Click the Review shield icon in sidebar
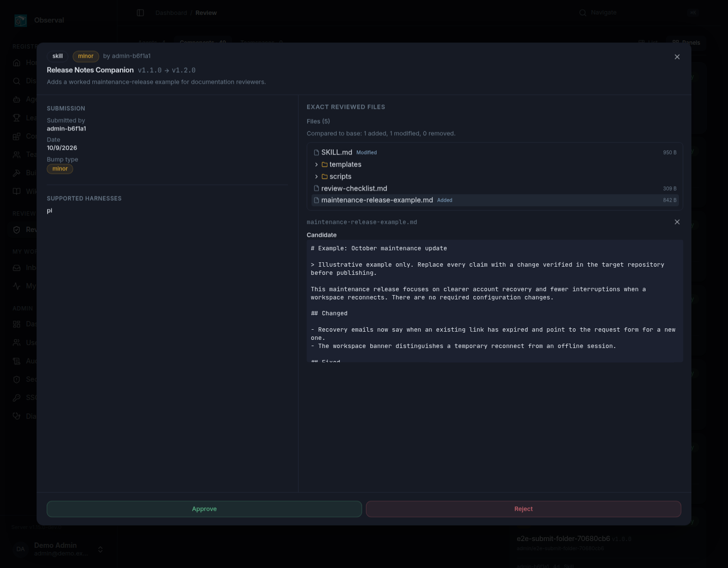Screen dimensions: 728x568 point(17,230)
